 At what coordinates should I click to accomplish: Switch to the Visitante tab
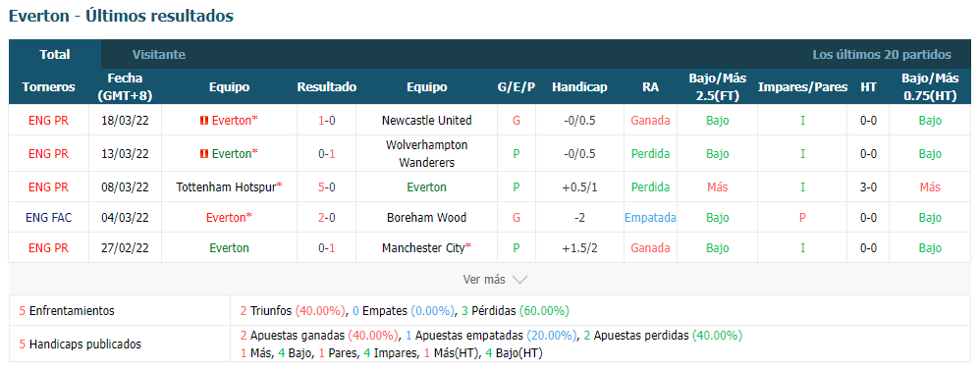pyautogui.click(x=159, y=54)
